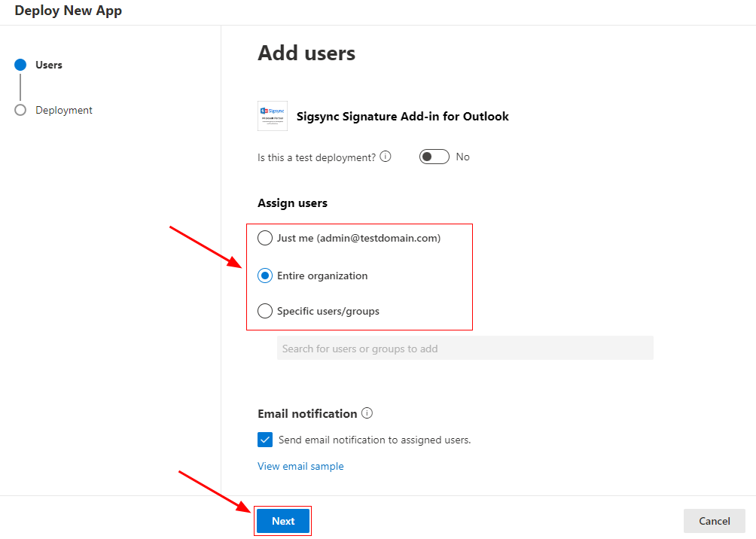Viewport: 756px width, 539px height.
Task: Click the filled Users step circle indicator
Action: tap(20, 65)
